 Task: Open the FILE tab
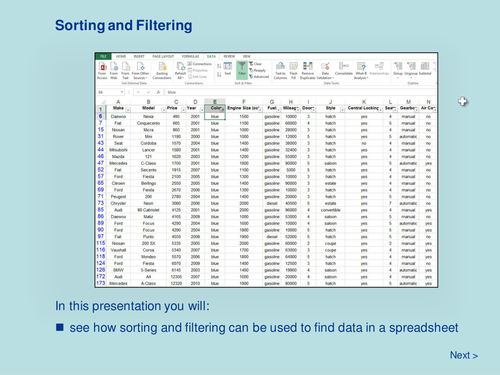point(103,56)
